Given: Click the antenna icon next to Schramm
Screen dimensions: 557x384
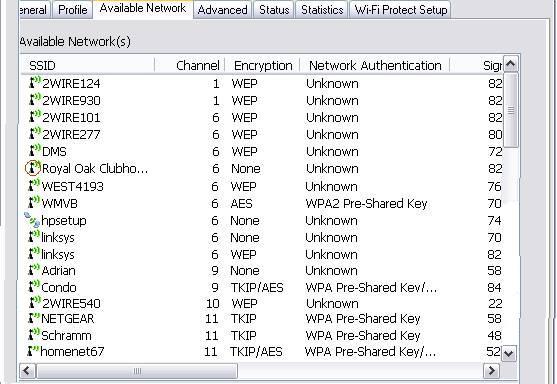Looking at the screenshot, I should pyautogui.click(x=34, y=335).
